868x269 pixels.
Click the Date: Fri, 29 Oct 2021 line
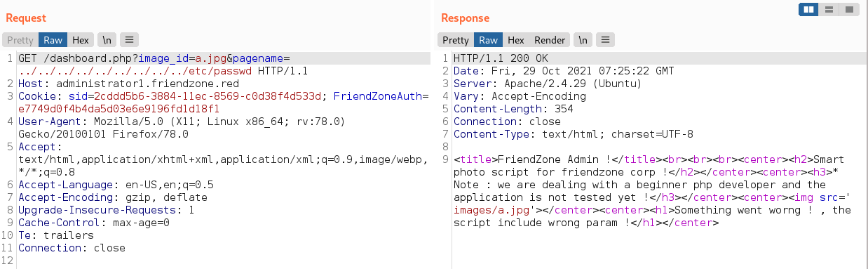tap(564, 71)
